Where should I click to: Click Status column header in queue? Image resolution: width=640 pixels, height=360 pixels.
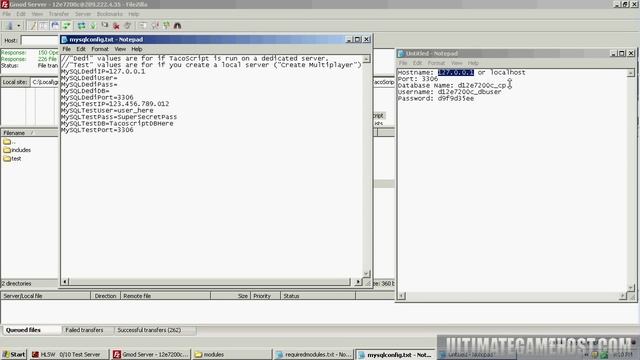pos(318,296)
